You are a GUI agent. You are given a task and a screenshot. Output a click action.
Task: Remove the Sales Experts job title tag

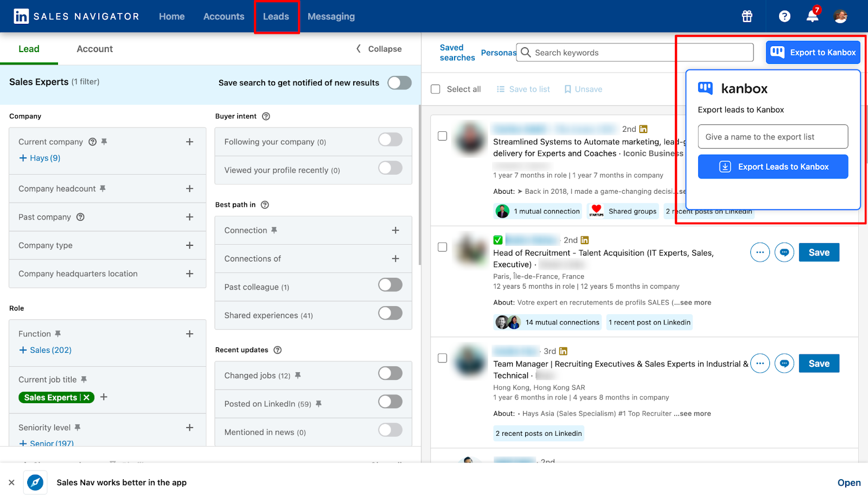pos(87,397)
